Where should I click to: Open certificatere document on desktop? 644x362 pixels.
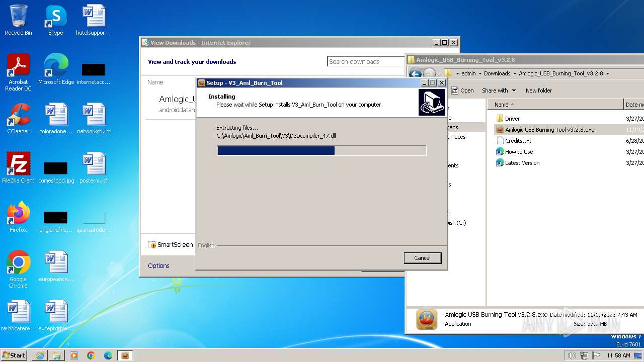tap(18, 316)
